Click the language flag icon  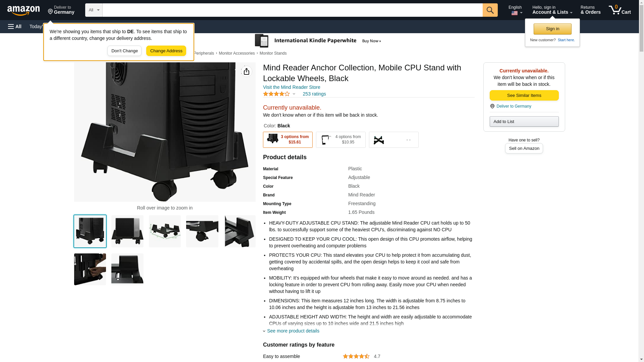tap(515, 13)
